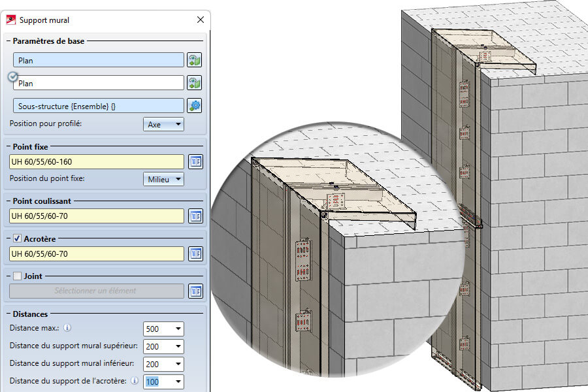Click the Point fixe UH 60/55/60-160 field
The height and width of the screenshot is (392, 588).
point(97,161)
